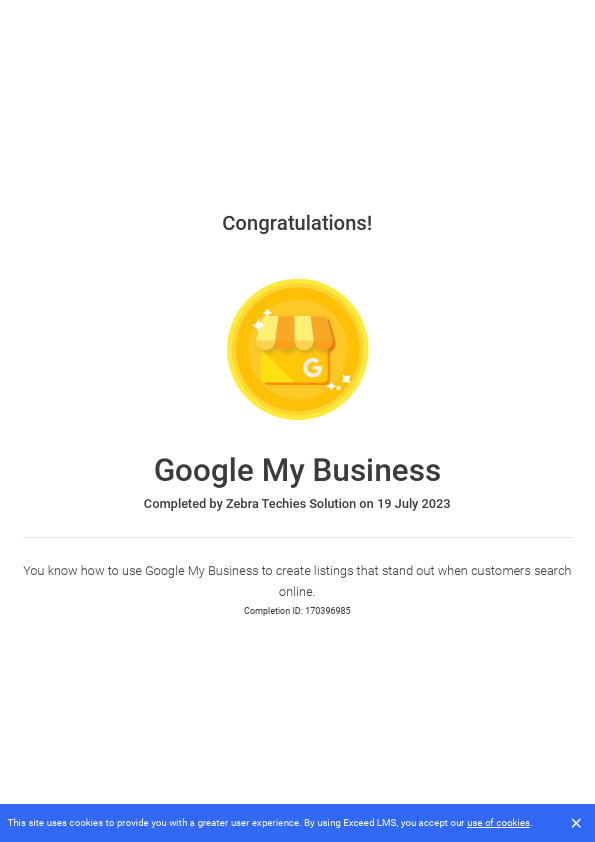Select the Google My Business title text
595x842 pixels.
[297, 470]
